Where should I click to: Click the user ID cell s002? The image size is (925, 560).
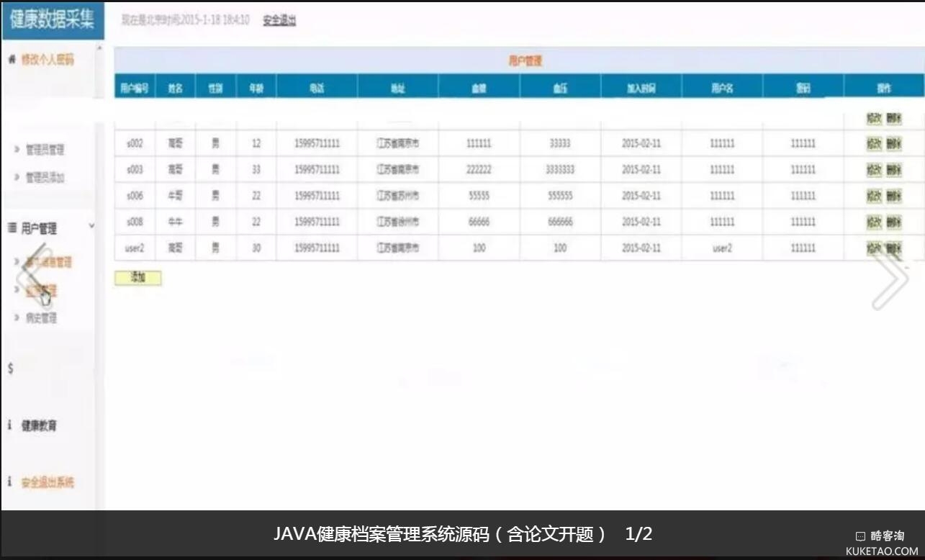click(135, 143)
